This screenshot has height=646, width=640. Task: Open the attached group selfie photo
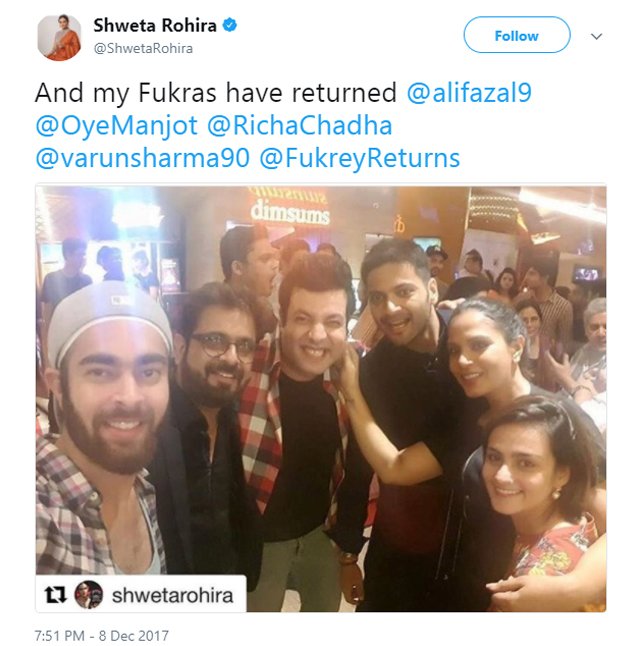point(321,399)
